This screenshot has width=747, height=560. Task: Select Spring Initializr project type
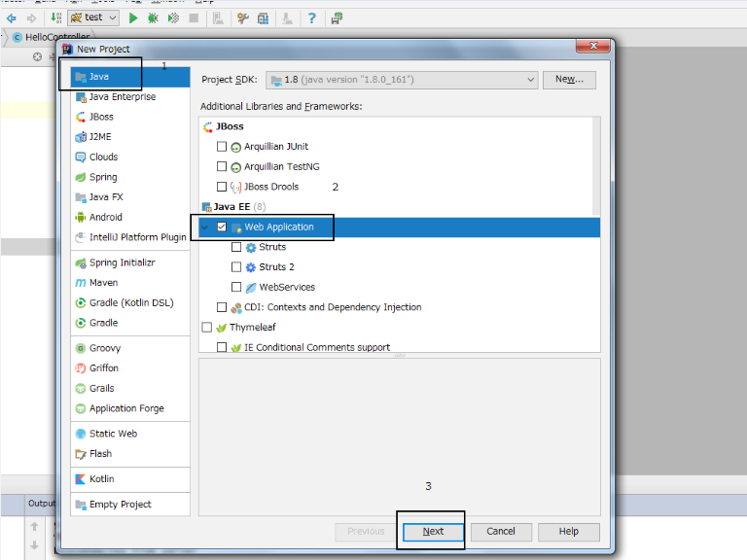click(130, 262)
